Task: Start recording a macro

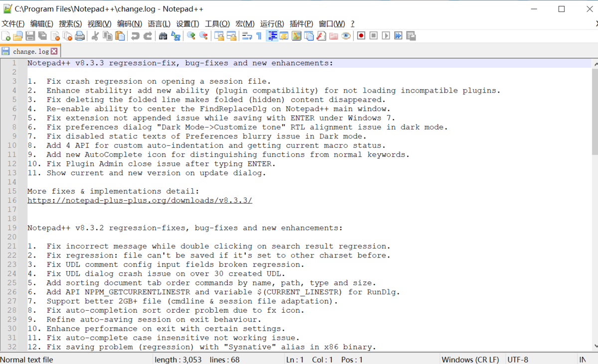Action: coord(361,35)
